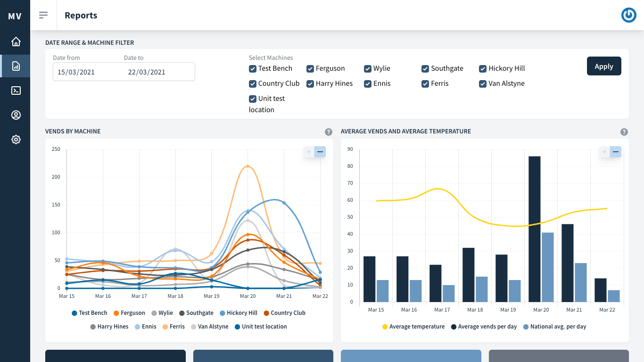The height and width of the screenshot is (362, 644).
Task: Deselect the Unit test location checkbox
Action: click(x=253, y=99)
